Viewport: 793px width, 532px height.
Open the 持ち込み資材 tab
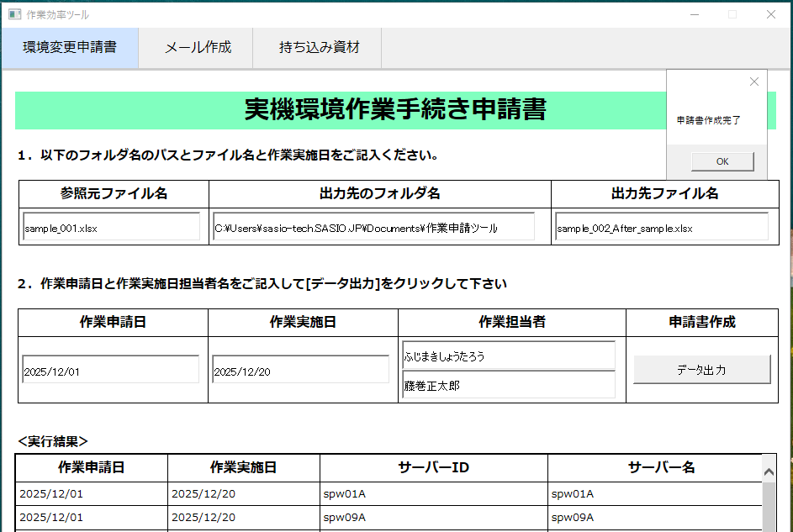(x=319, y=48)
